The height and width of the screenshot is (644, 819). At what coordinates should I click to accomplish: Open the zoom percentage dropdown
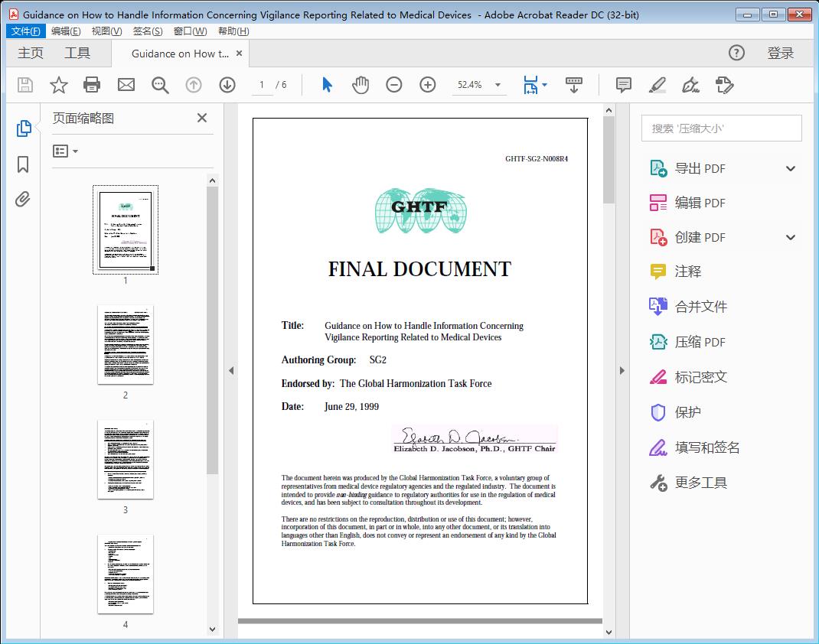498,85
